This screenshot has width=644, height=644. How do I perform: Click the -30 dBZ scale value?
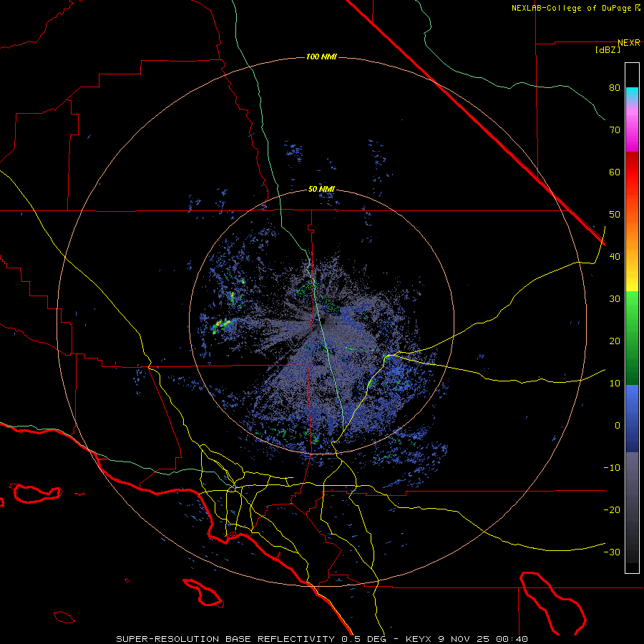(612, 552)
